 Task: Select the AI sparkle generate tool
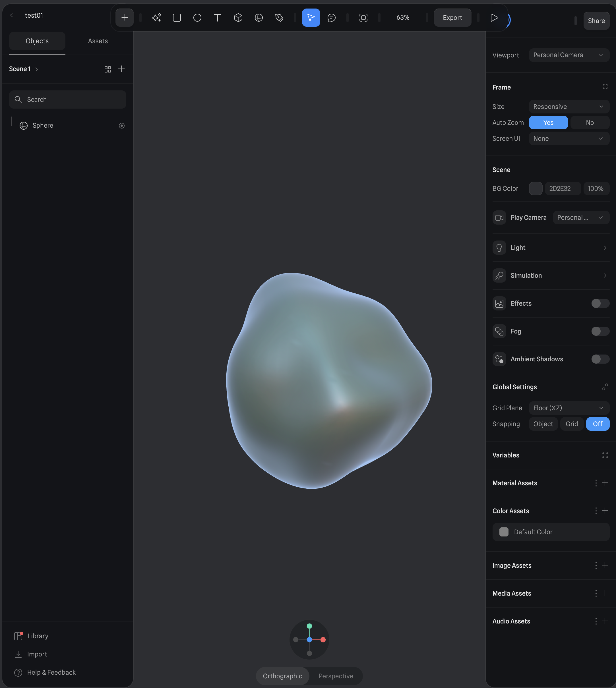(156, 18)
